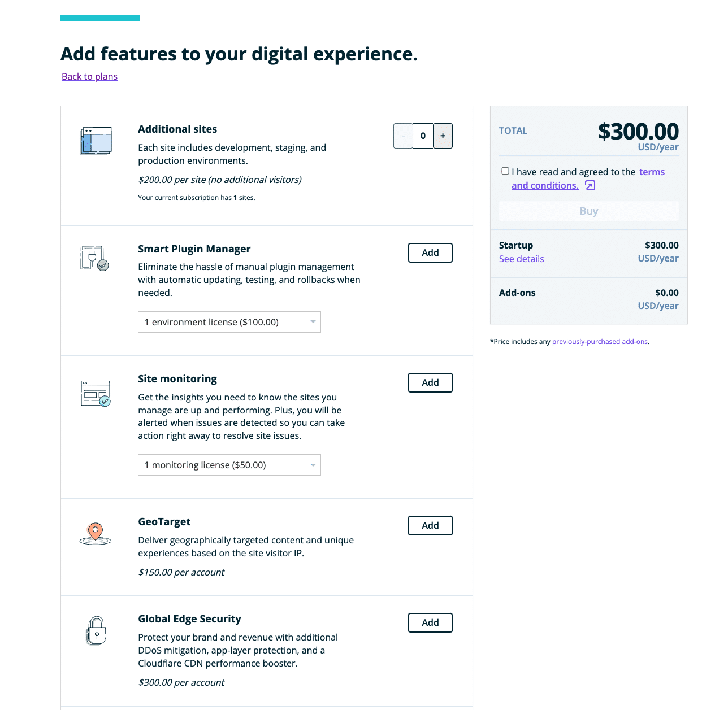Expand the monitoring license selector
728x710 pixels.
click(229, 465)
